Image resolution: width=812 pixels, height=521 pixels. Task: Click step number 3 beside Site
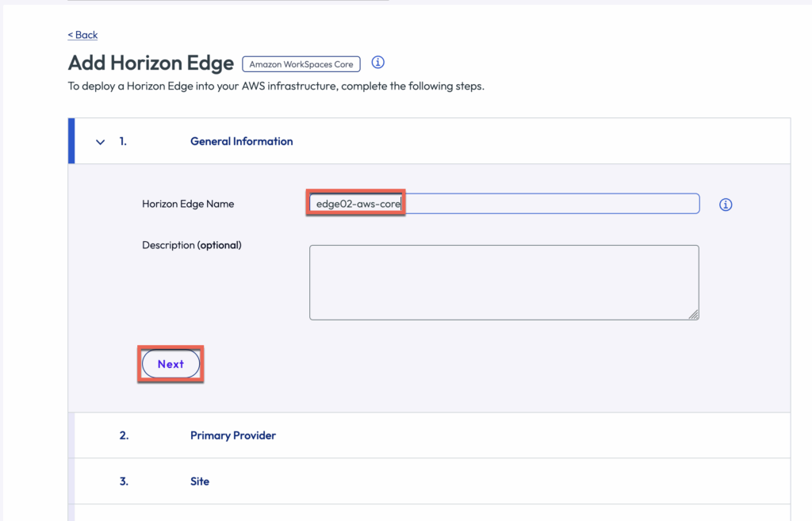pyautogui.click(x=124, y=481)
